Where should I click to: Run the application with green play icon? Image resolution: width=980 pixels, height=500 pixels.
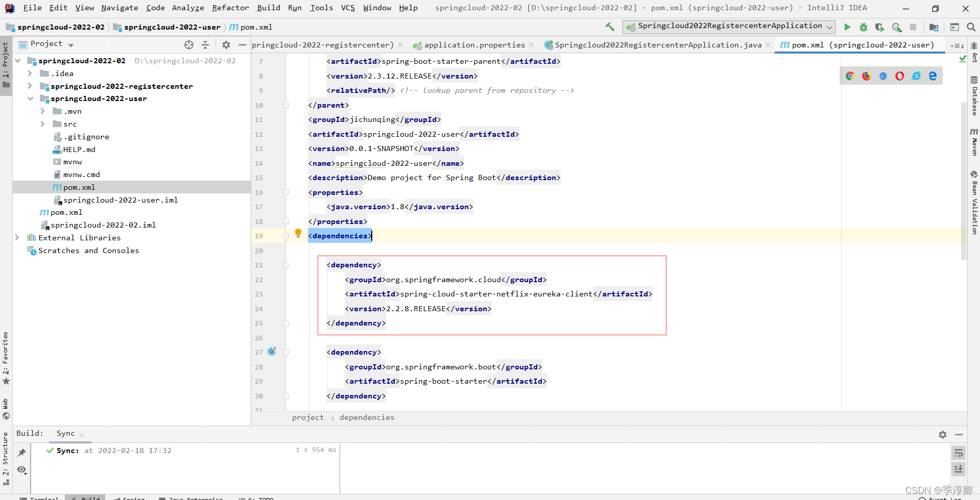(x=847, y=27)
